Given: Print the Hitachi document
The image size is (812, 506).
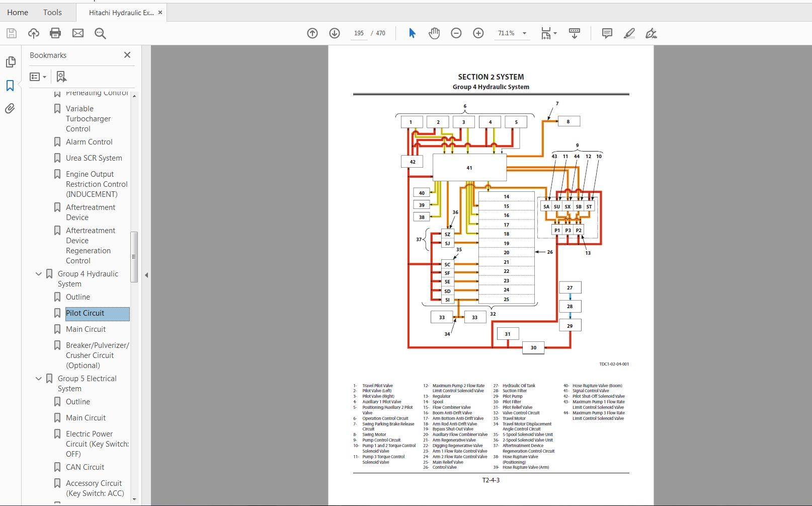Looking at the screenshot, I should click(x=55, y=33).
